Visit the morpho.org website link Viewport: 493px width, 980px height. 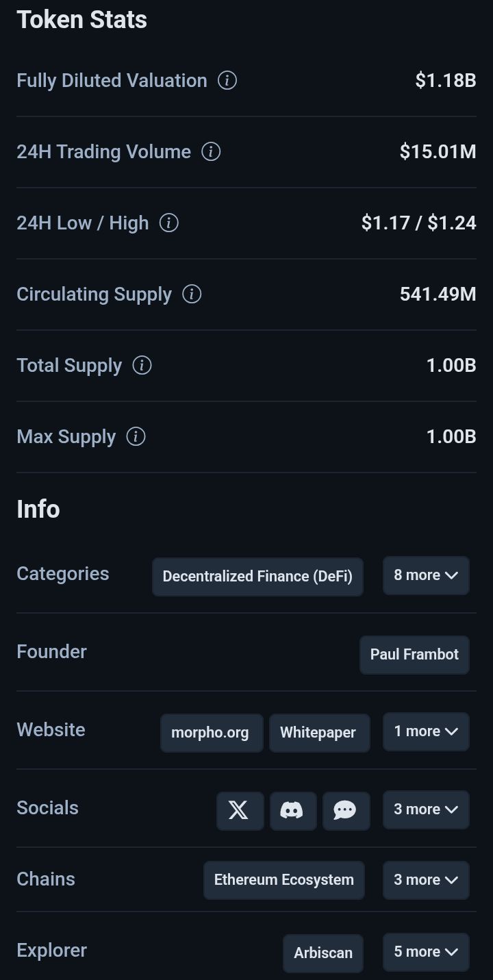(211, 733)
